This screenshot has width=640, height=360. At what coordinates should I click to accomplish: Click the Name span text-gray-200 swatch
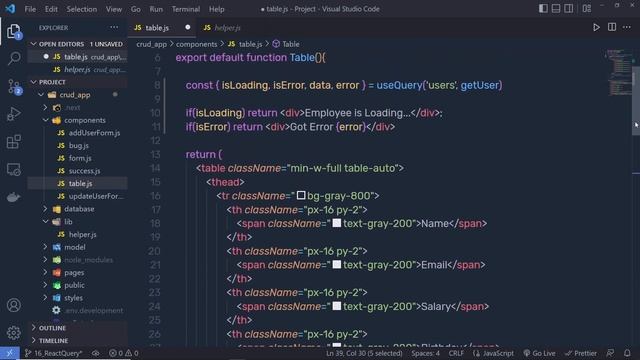tap(337, 223)
